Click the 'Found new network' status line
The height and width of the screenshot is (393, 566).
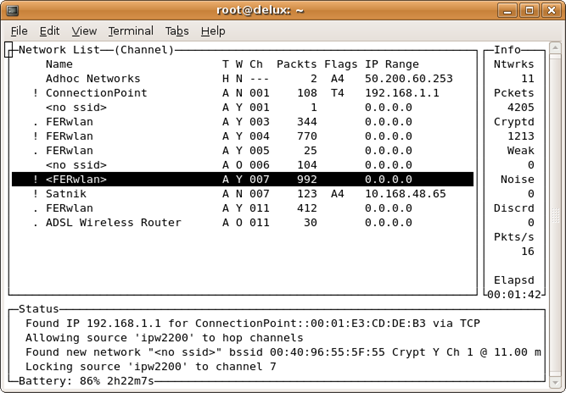pos(283,352)
